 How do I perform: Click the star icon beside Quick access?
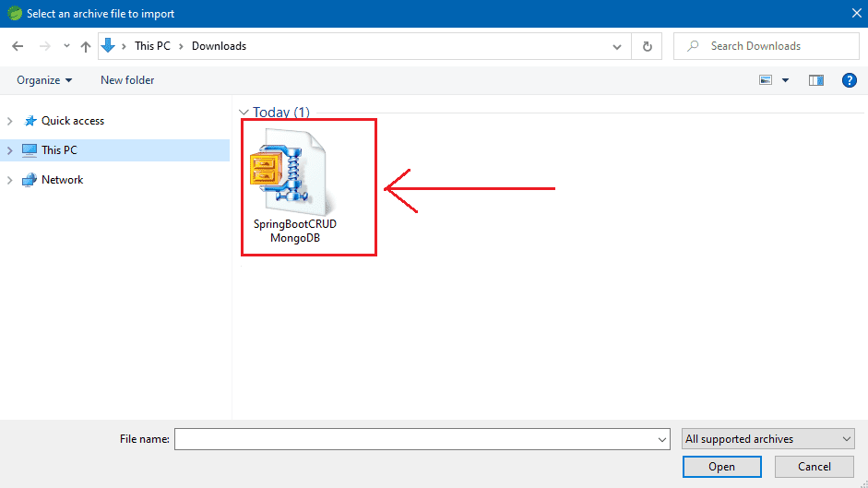coord(30,121)
